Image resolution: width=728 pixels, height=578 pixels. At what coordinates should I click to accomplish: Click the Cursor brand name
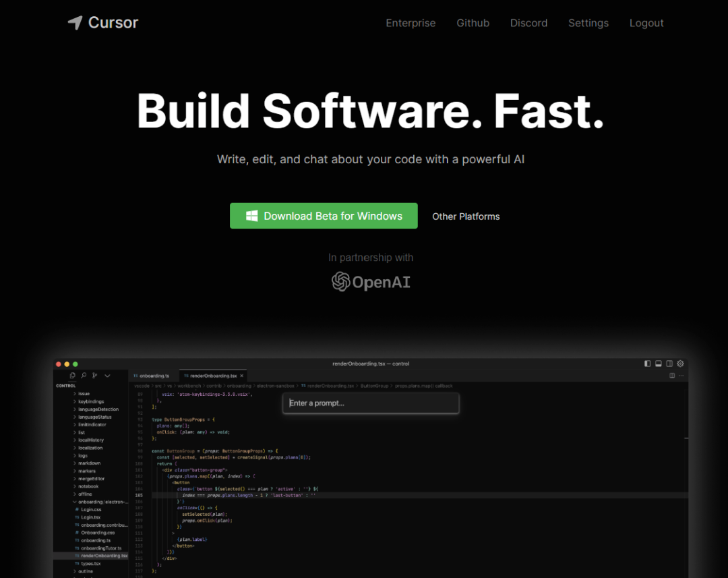point(113,22)
